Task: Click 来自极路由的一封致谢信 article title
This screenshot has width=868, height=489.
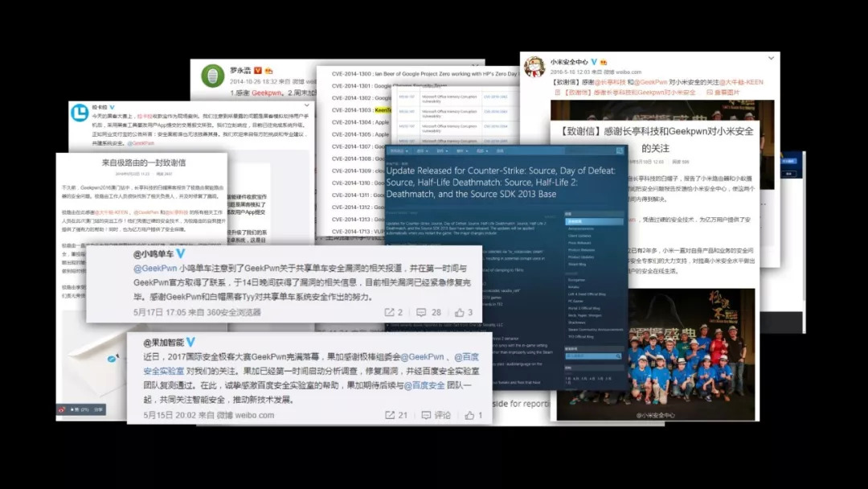Action: point(143,162)
